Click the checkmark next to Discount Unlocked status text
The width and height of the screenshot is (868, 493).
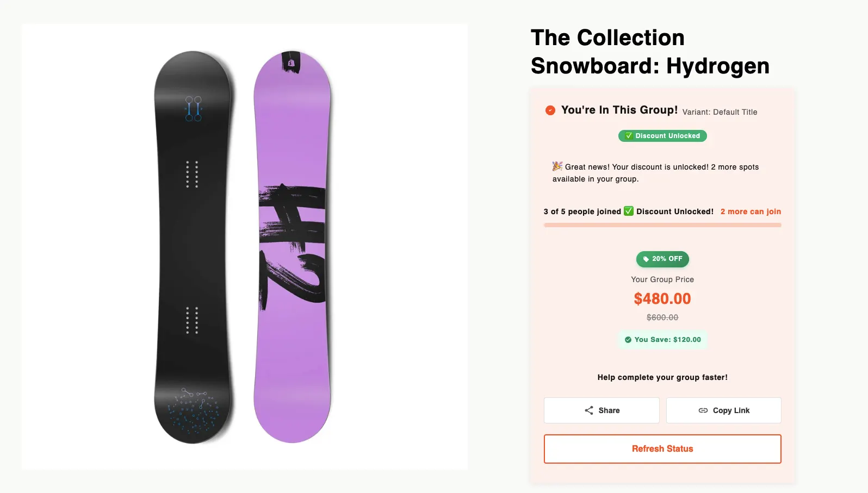click(x=629, y=211)
